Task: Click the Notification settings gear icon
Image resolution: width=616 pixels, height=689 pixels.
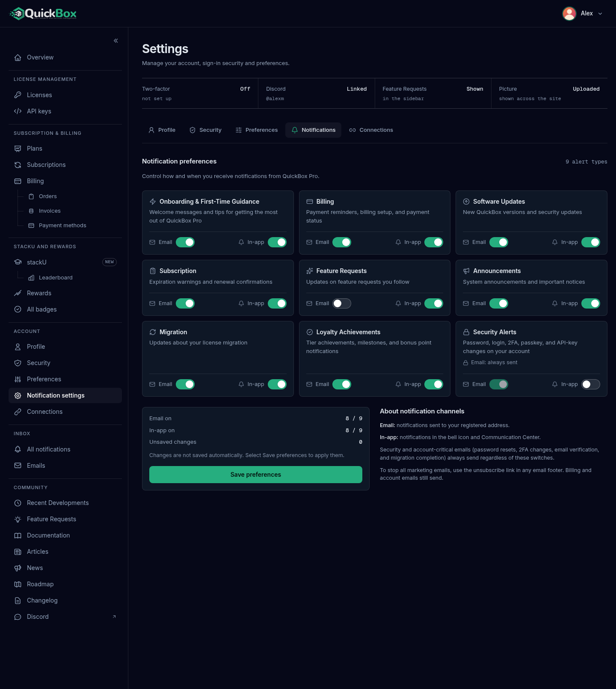Action: coord(18,395)
